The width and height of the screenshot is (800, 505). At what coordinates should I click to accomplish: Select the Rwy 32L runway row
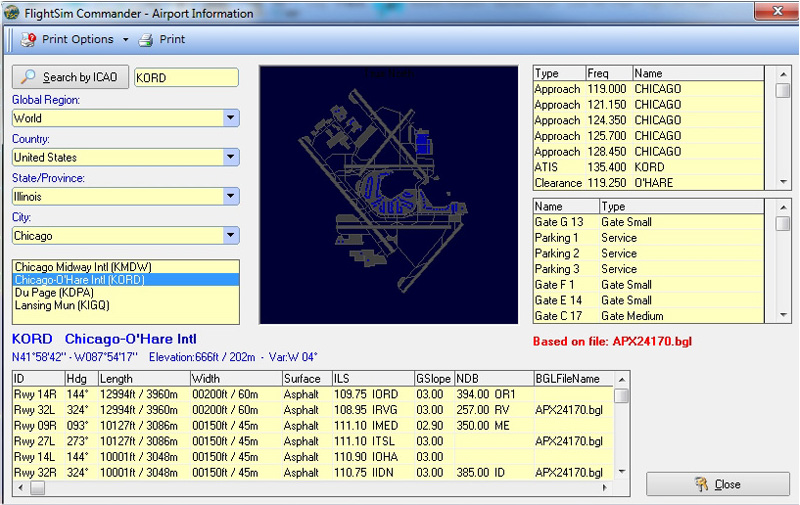coord(313,410)
